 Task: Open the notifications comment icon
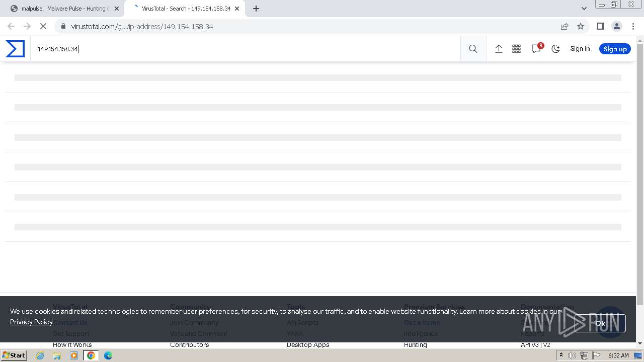point(536,49)
